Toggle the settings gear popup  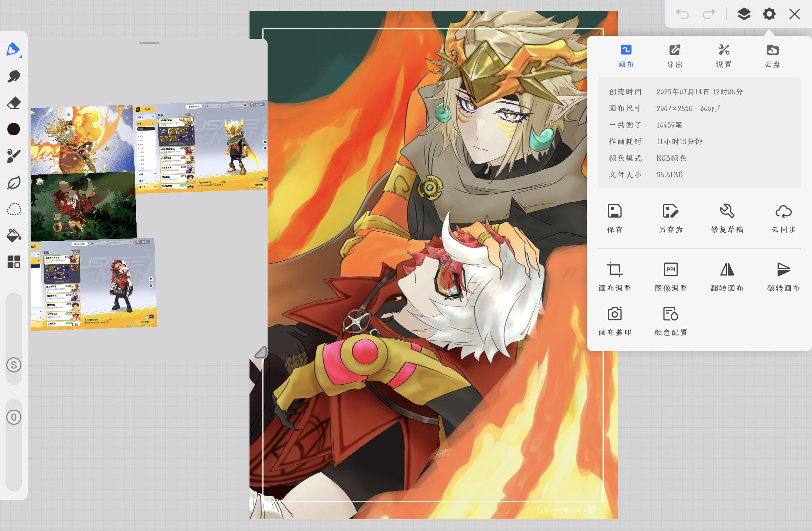[x=769, y=14]
